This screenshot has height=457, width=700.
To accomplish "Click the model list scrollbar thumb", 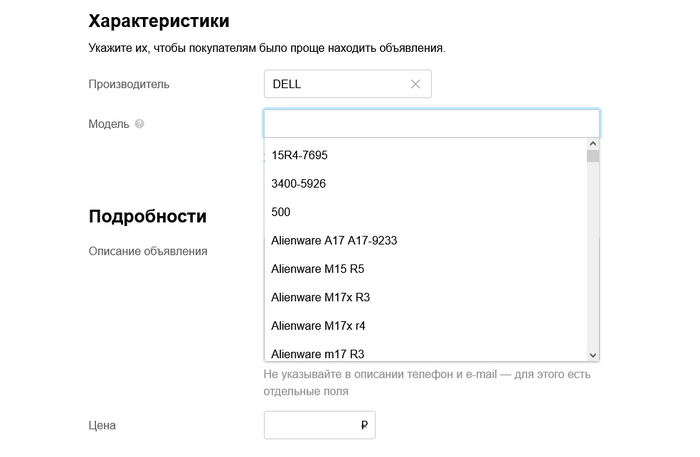I will (x=593, y=156).
